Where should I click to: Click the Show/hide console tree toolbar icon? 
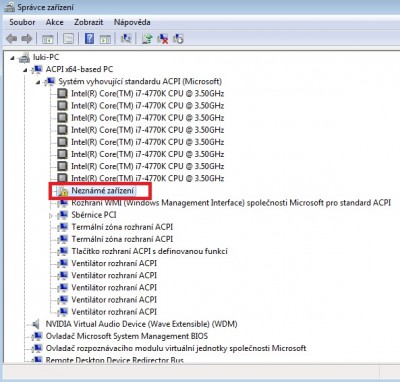47,39
